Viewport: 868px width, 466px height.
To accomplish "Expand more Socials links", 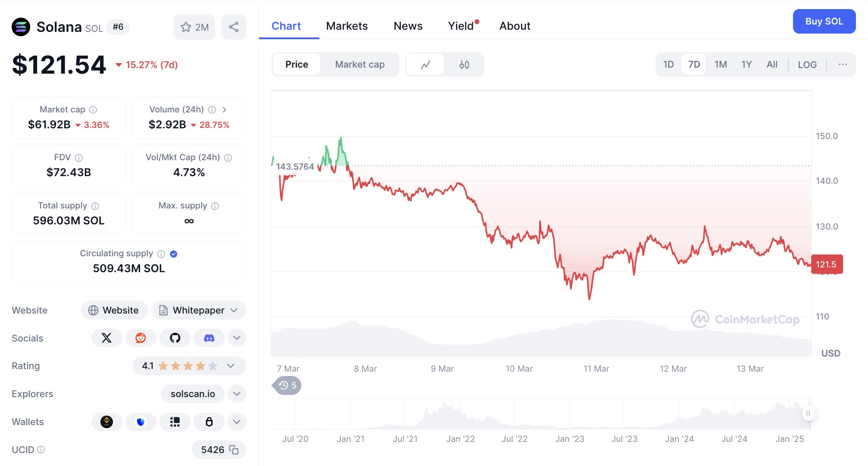I will click(x=237, y=338).
